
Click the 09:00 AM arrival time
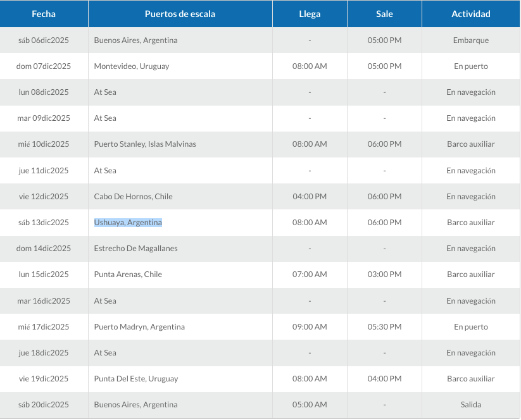310,327
